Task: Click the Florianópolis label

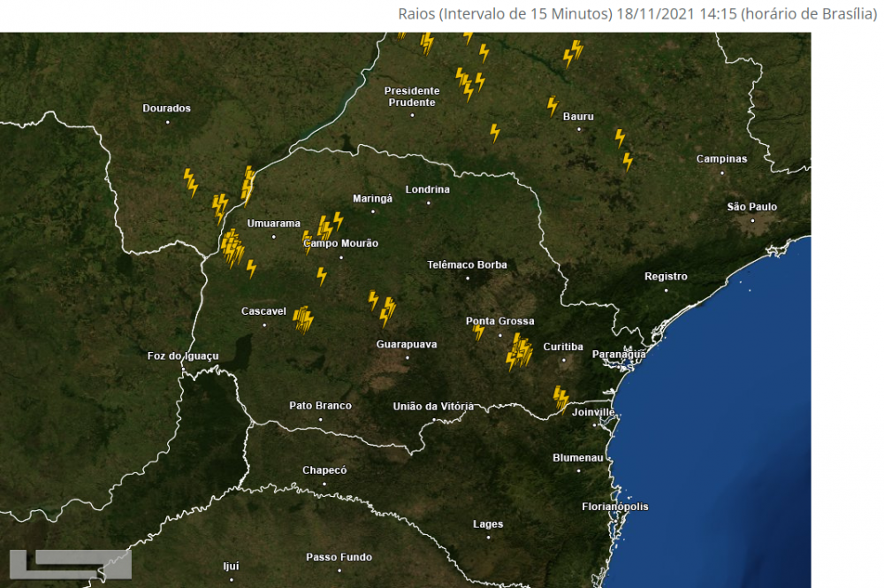Action: pyautogui.click(x=615, y=507)
